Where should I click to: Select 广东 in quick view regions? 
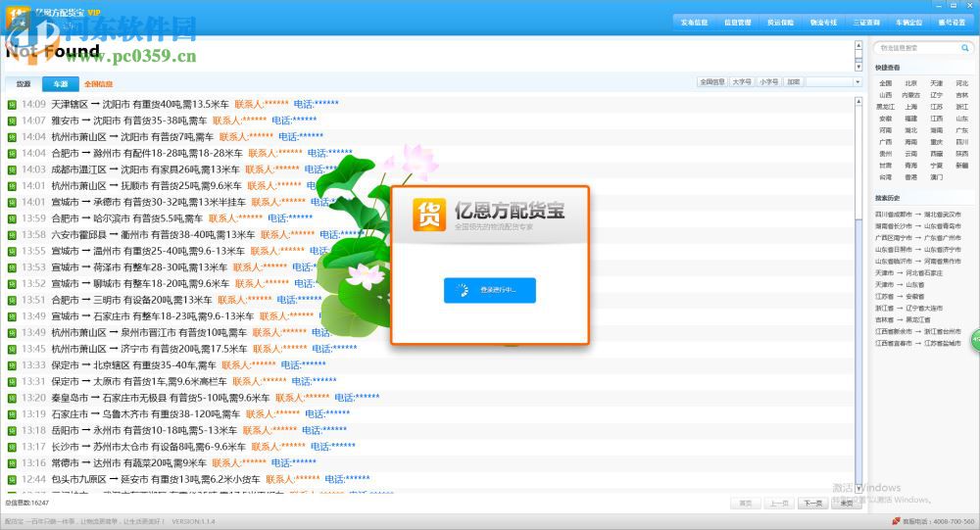[x=962, y=130]
